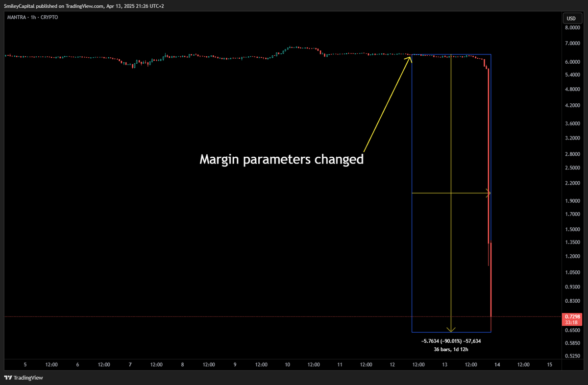
Task: Select the 7.0000 price axis label
Action: [x=573, y=44]
